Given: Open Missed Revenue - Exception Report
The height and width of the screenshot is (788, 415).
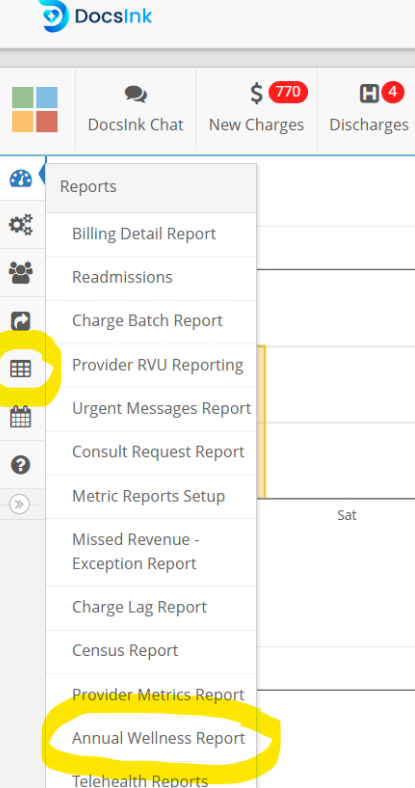Looking at the screenshot, I should click(151, 552).
